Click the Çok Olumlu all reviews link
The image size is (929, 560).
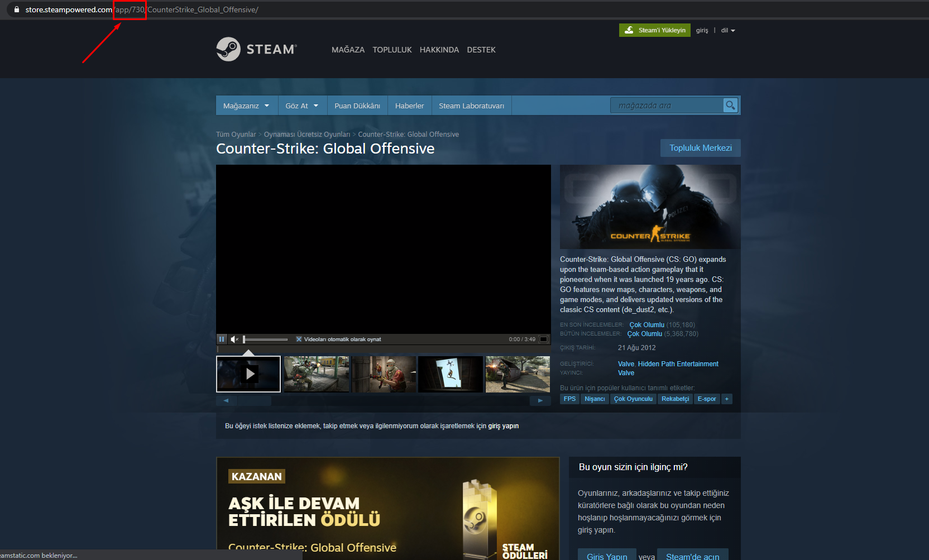[645, 334]
